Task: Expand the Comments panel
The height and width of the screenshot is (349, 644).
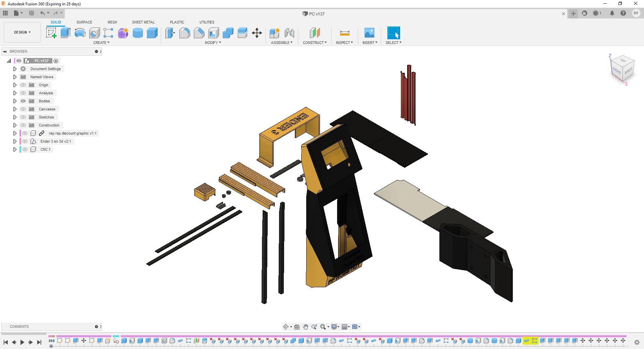Action: coord(96,327)
